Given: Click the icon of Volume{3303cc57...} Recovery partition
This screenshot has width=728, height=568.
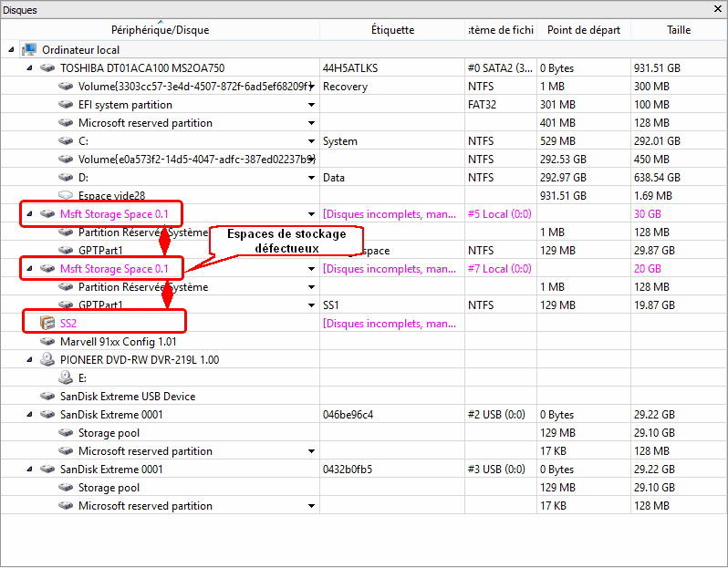Looking at the screenshot, I should point(66,87).
